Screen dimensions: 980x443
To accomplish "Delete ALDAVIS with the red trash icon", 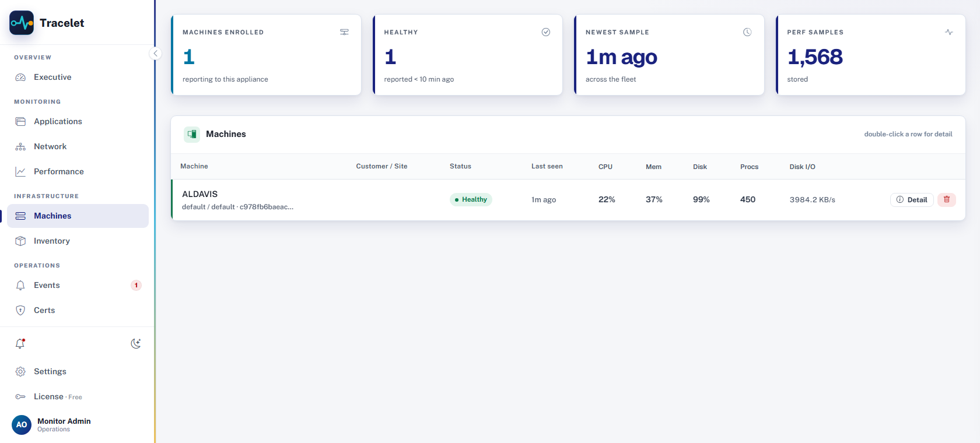I will (947, 199).
